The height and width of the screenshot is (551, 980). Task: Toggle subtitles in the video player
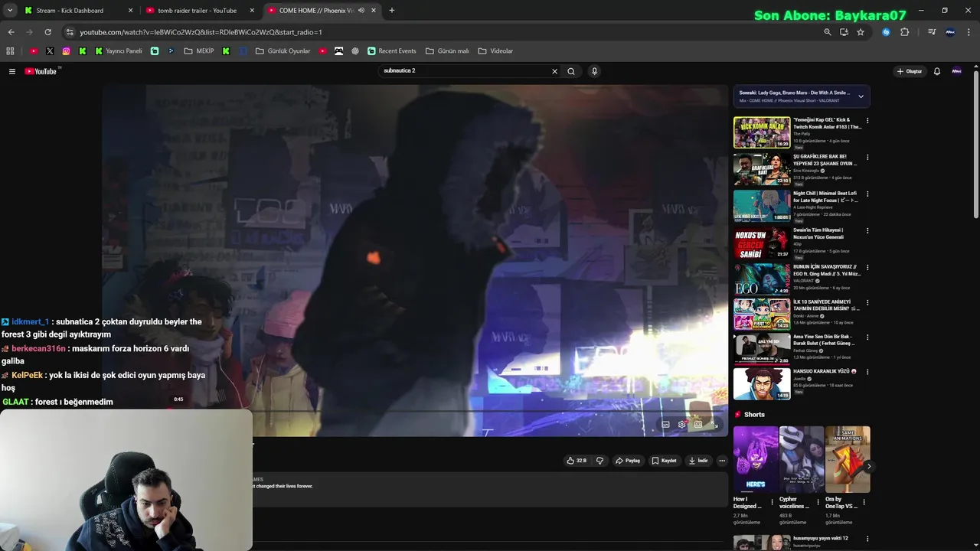[x=665, y=424]
